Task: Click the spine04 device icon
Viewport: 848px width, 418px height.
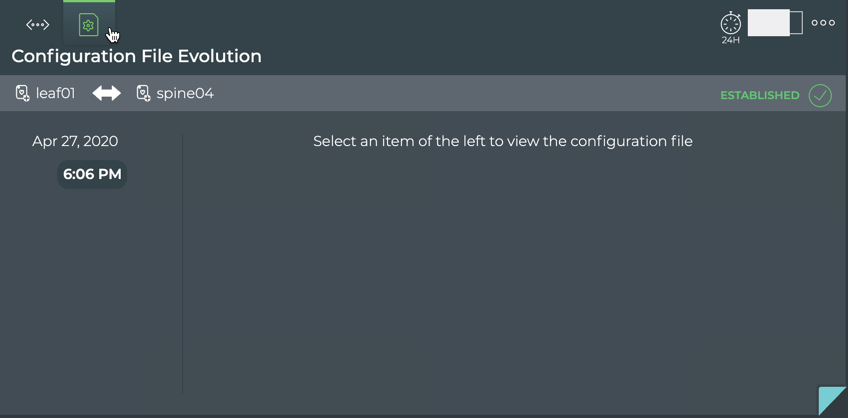Action: [143, 94]
